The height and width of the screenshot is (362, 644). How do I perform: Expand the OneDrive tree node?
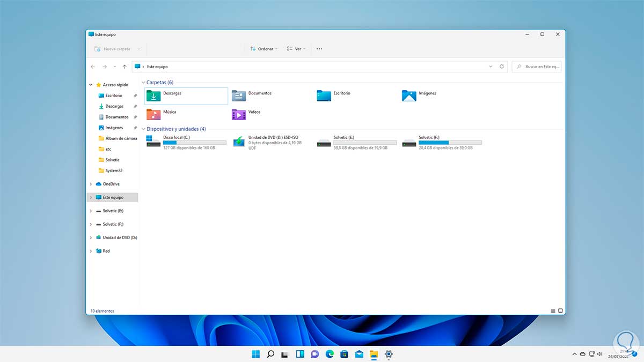click(91, 184)
